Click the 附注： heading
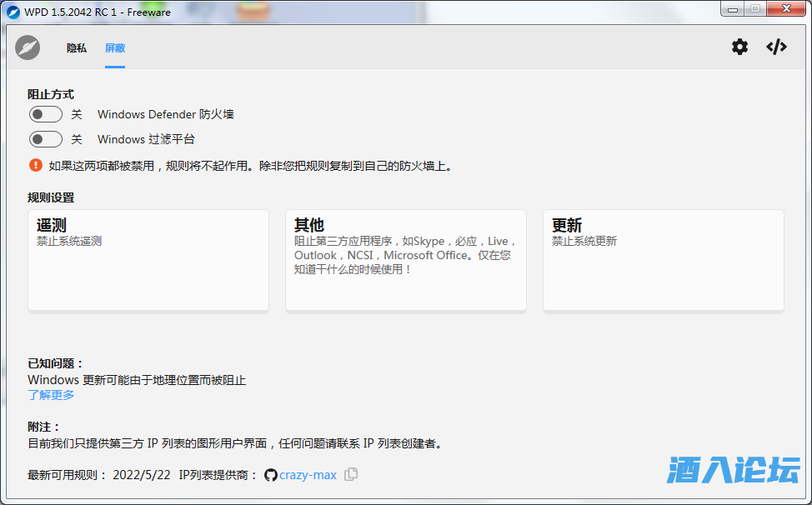The height and width of the screenshot is (505, 812). click(x=44, y=427)
